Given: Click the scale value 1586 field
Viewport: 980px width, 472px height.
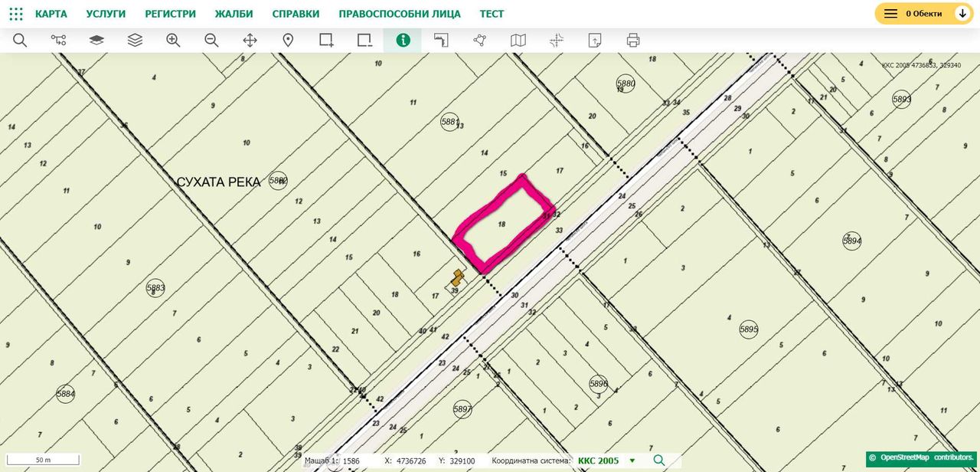Looking at the screenshot, I should point(351,461).
